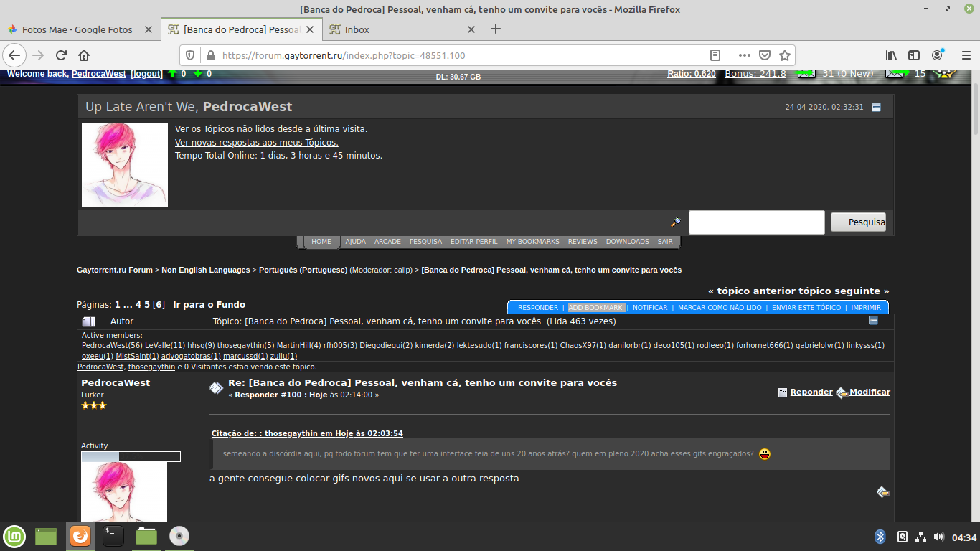Click the Reponder speech-bubble icon beside Reponder link
This screenshot has width=980, height=551.
[x=783, y=392]
